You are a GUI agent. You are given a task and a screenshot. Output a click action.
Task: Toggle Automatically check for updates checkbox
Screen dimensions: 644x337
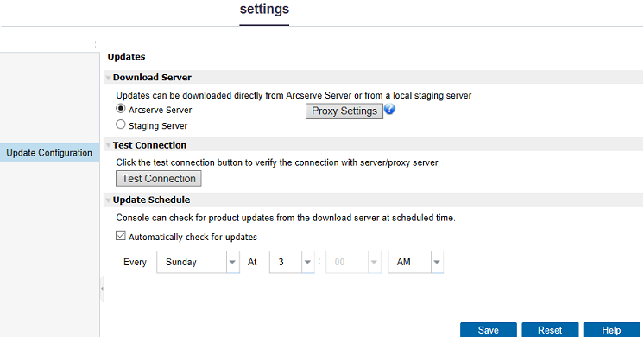pyautogui.click(x=120, y=236)
